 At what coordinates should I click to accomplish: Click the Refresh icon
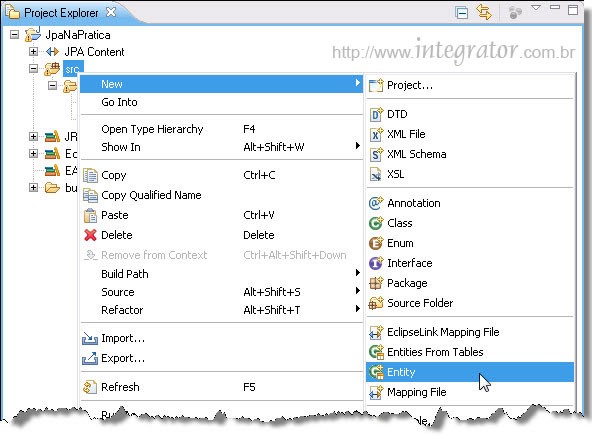90,387
